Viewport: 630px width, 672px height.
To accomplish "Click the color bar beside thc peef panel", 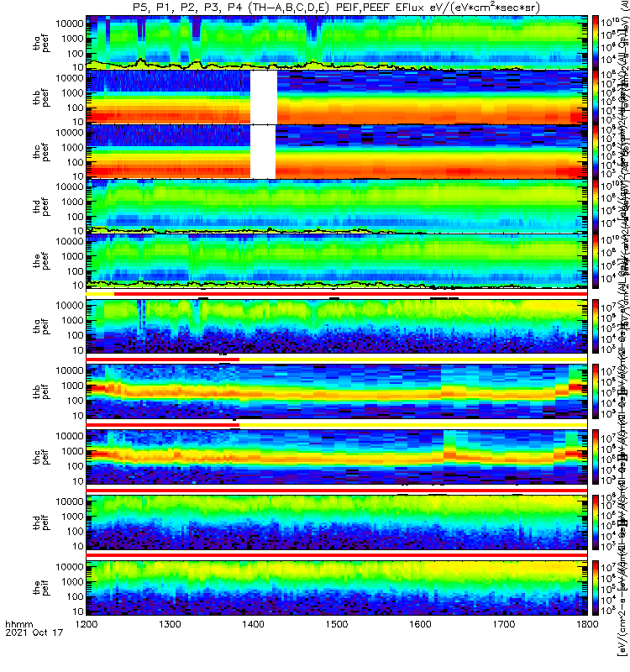I will (596, 152).
